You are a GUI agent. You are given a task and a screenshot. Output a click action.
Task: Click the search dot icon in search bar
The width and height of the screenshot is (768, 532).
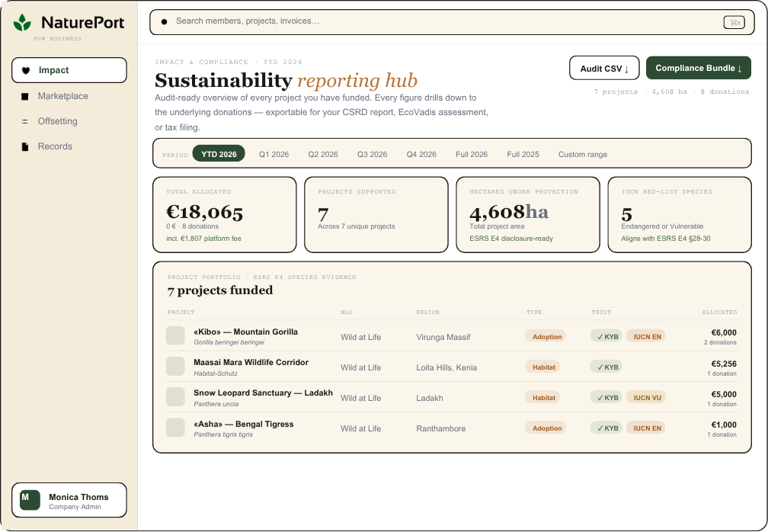pyautogui.click(x=164, y=21)
